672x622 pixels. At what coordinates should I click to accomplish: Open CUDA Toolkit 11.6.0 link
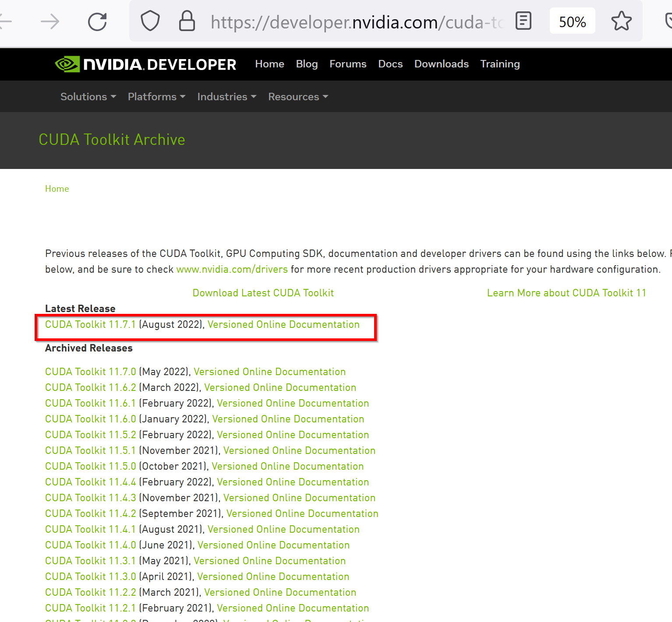(x=91, y=419)
